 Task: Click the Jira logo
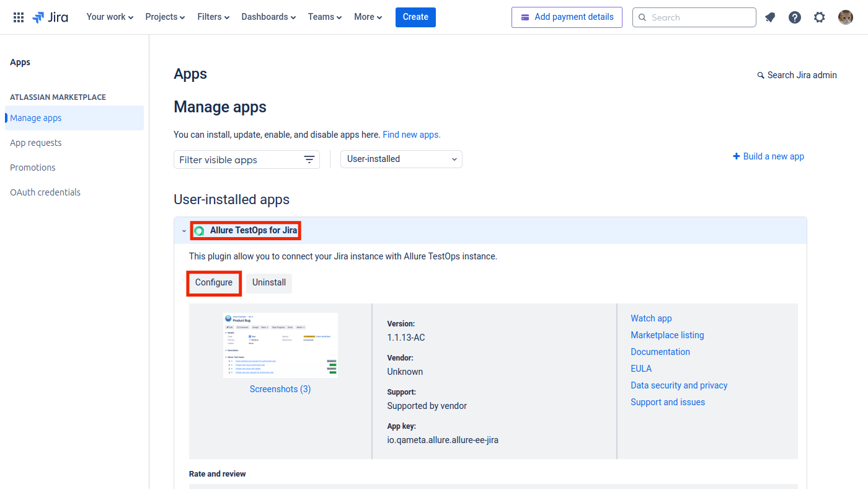[x=50, y=17]
